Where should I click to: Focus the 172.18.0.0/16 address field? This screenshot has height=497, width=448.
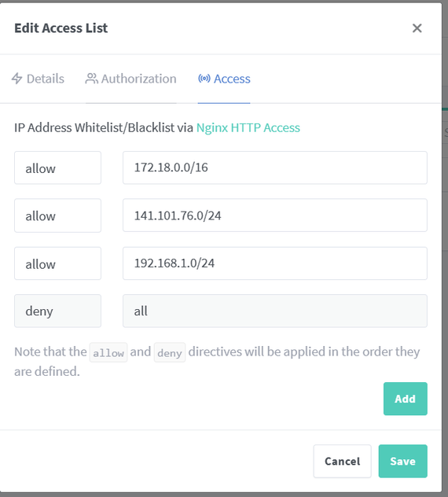(x=275, y=168)
